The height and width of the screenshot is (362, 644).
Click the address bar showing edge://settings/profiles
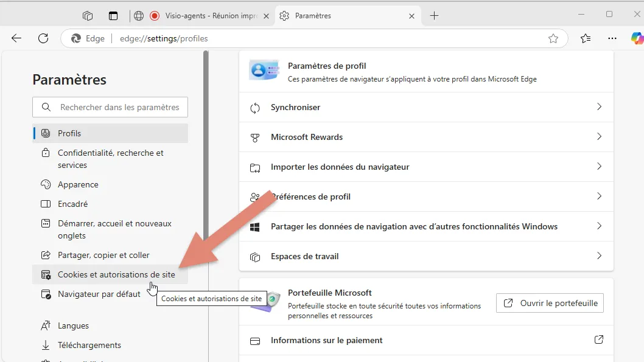pyautogui.click(x=314, y=38)
